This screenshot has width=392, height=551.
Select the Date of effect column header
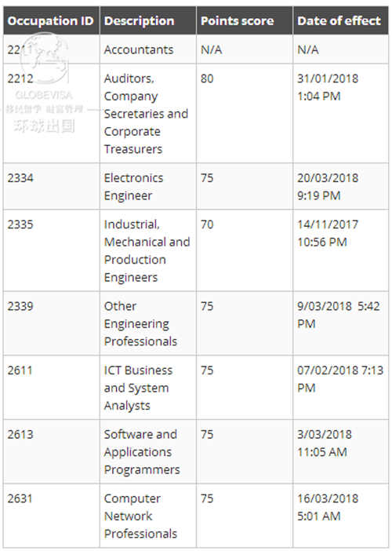coord(341,20)
